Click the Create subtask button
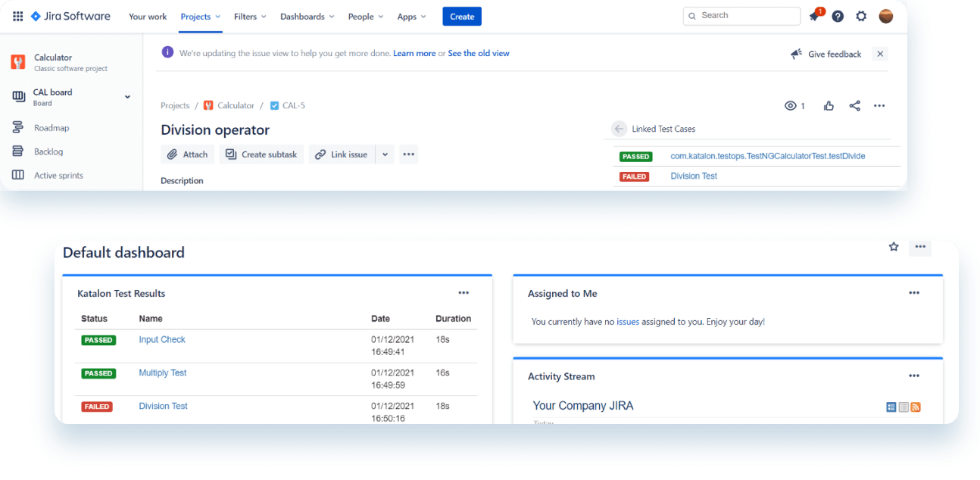This screenshot has width=980, height=480. (x=262, y=154)
